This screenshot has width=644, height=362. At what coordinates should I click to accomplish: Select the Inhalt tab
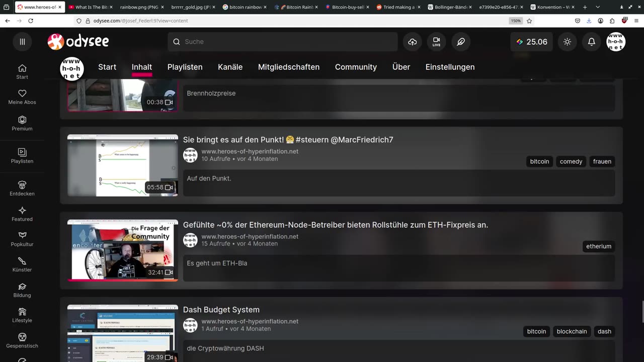[142, 67]
